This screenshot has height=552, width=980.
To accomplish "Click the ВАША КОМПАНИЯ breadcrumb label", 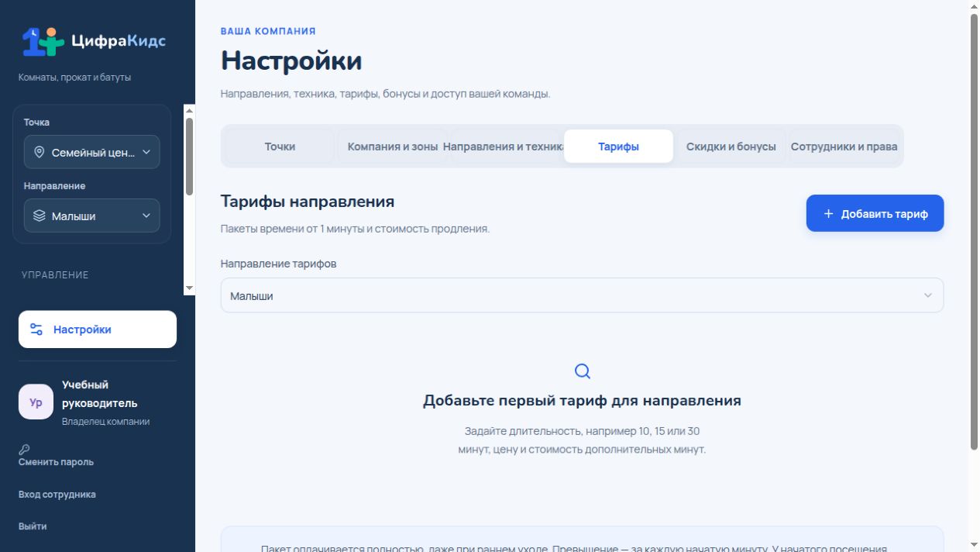I will point(268,32).
